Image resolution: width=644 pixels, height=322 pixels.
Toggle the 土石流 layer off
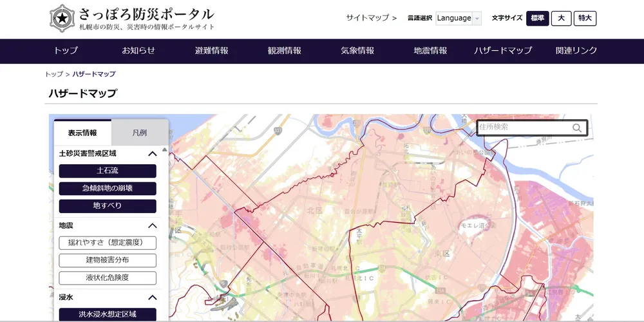[x=108, y=171]
